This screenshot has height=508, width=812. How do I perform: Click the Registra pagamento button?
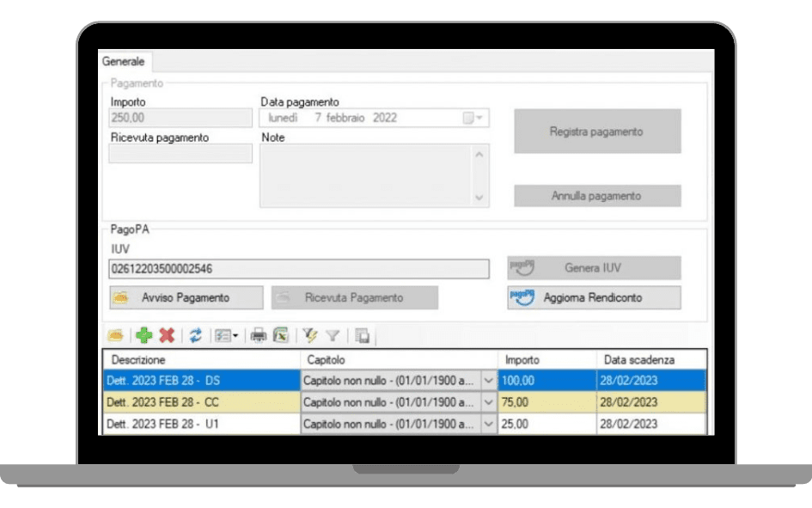596,132
